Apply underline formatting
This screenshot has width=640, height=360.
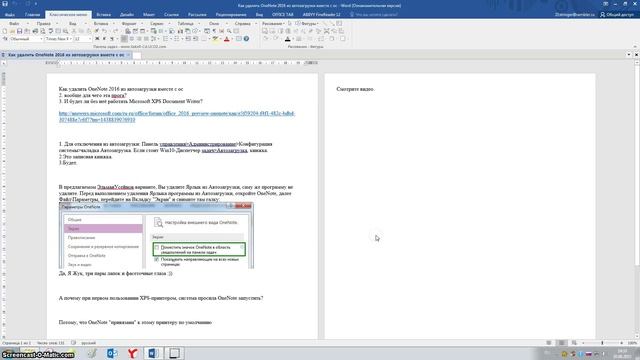click(112, 39)
